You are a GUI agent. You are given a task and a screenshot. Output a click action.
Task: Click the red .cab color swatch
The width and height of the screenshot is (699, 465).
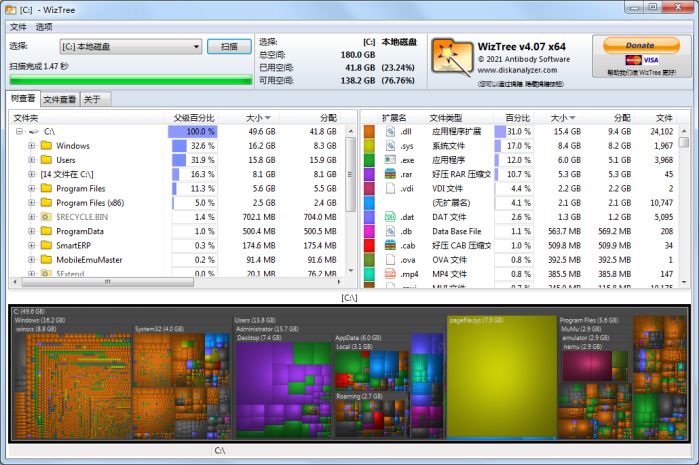[369, 245]
